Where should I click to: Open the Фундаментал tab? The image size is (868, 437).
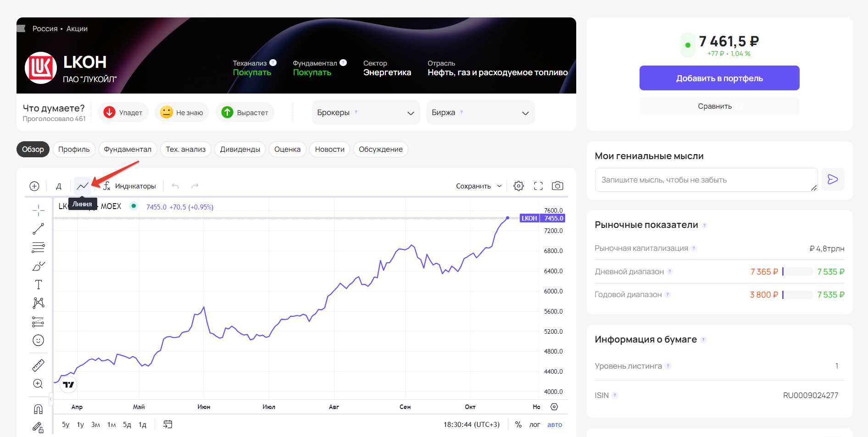[x=128, y=149]
